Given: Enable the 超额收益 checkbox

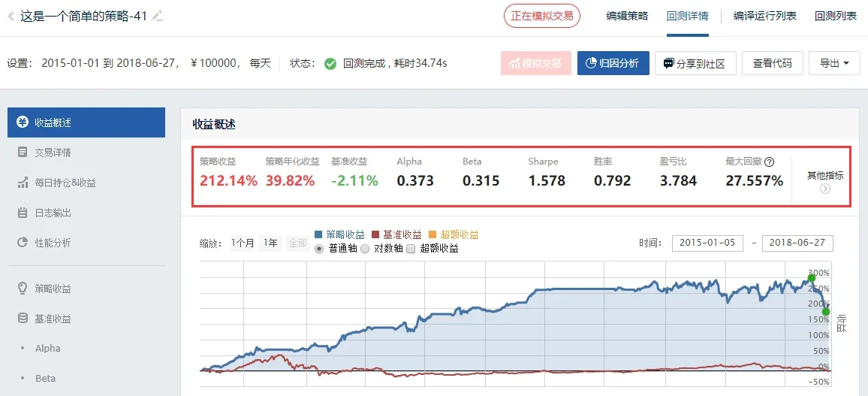Looking at the screenshot, I should [x=411, y=249].
